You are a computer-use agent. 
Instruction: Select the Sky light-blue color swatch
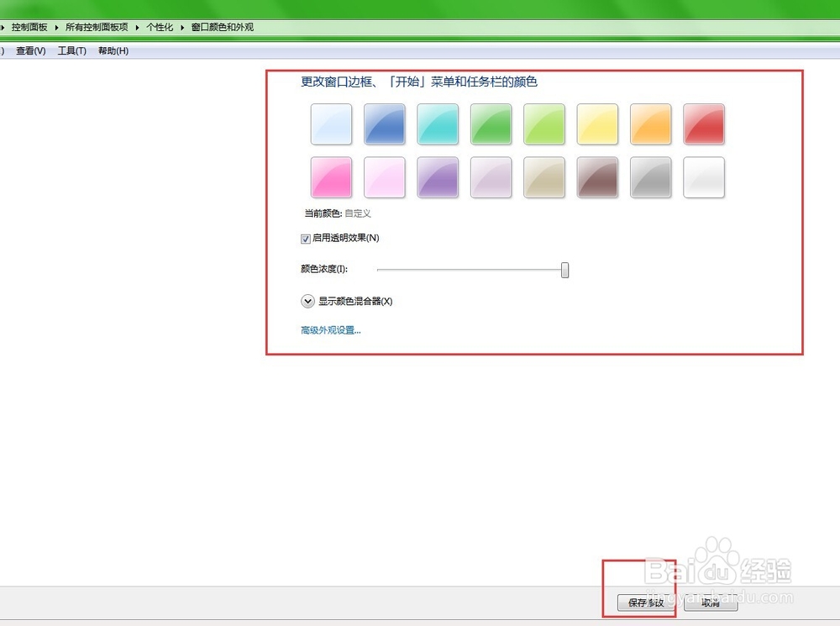[331, 124]
